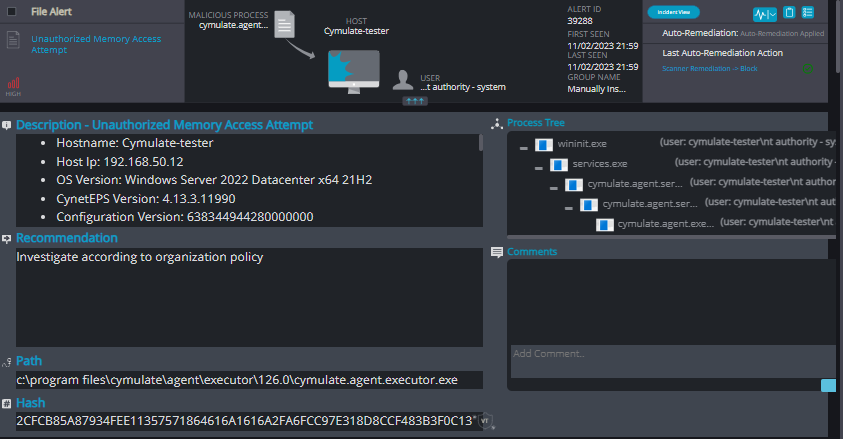Screen dimensions: 843x439
Task: Click the malicious process file icon
Action: (x=284, y=24)
